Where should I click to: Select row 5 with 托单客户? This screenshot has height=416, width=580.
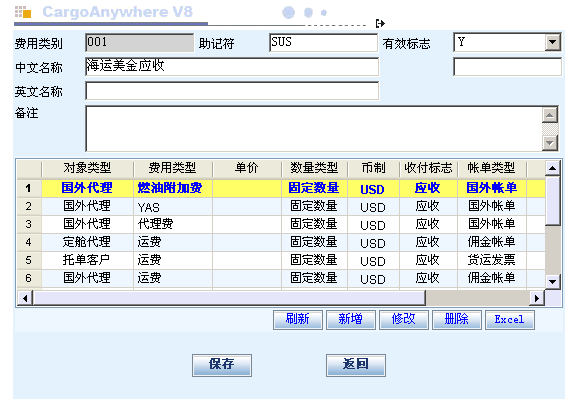pyautogui.click(x=281, y=260)
